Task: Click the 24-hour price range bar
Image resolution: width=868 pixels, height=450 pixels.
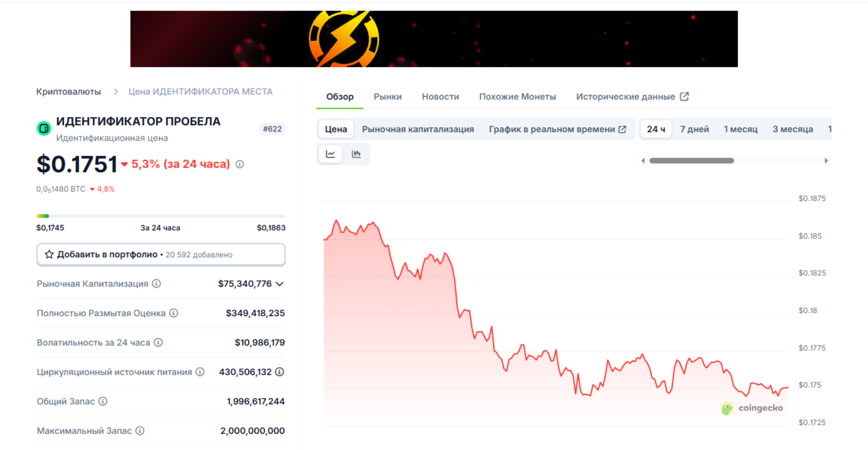Action: coord(161,216)
